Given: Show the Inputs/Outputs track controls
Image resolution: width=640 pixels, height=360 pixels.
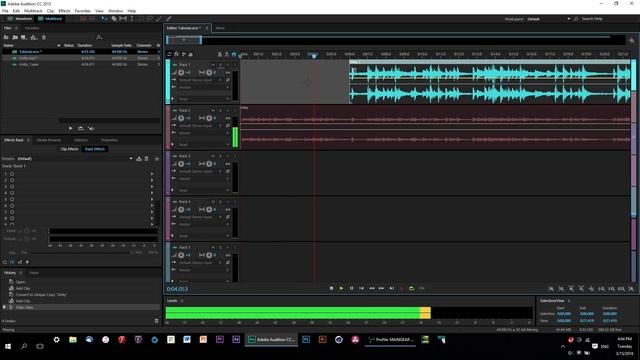Looking at the screenshot, I should coord(170,54).
